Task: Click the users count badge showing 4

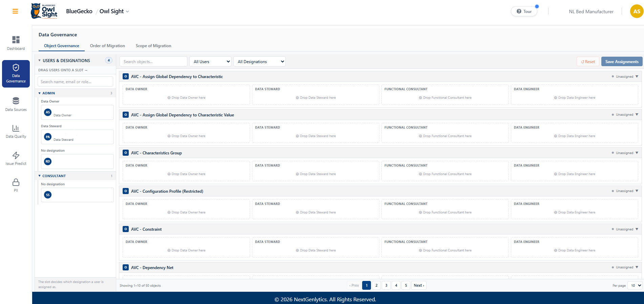Action: (x=109, y=60)
